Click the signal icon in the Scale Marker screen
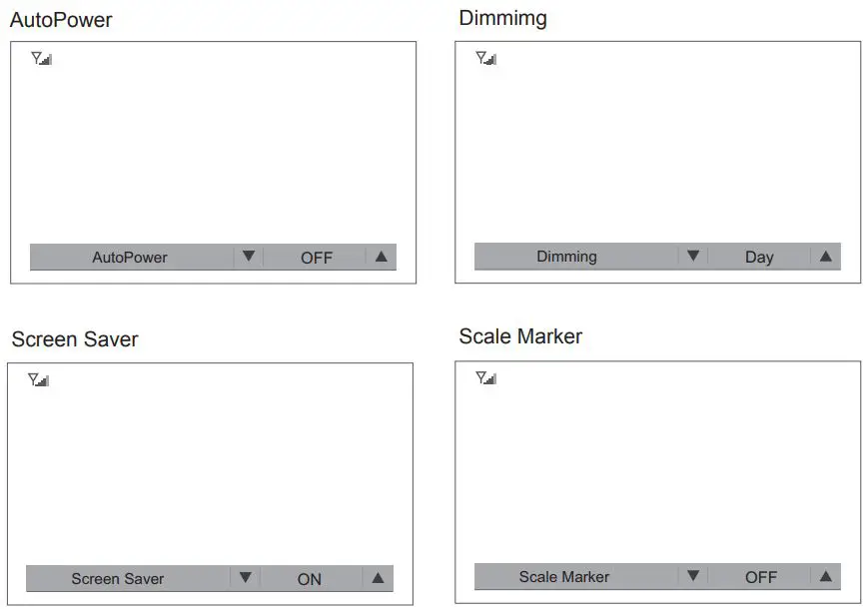 click(x=486, y=378)
